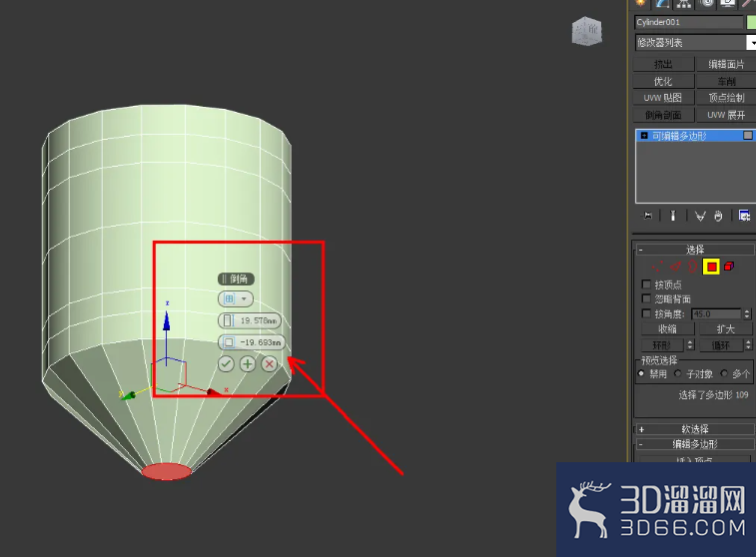Expand the 可编辑多边形 stack entry
Image resolution: width=756 pixels, height=557 pixels.
(x=644, y=136)
